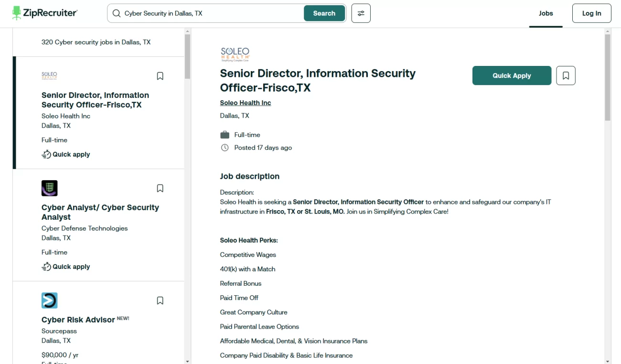Click '320 Cyber security jobs in Dallas, TX' text
This screenshot has width=621, height=364.
(96, 42)
